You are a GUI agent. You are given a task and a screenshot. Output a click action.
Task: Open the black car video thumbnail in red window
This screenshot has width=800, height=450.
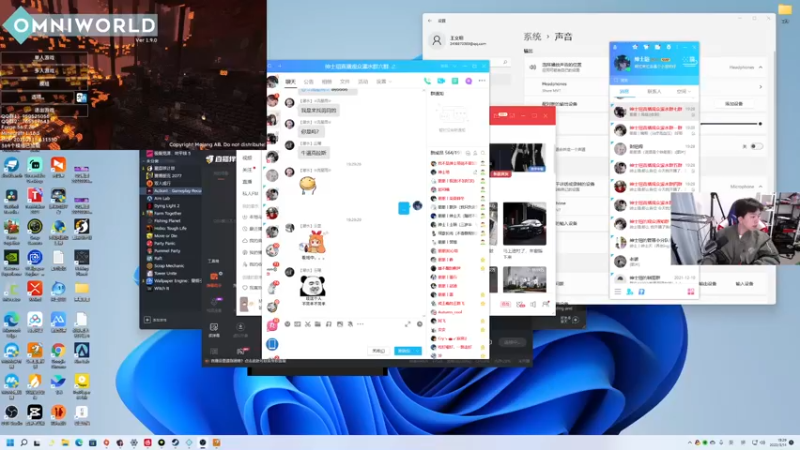[x=524, y=223]
